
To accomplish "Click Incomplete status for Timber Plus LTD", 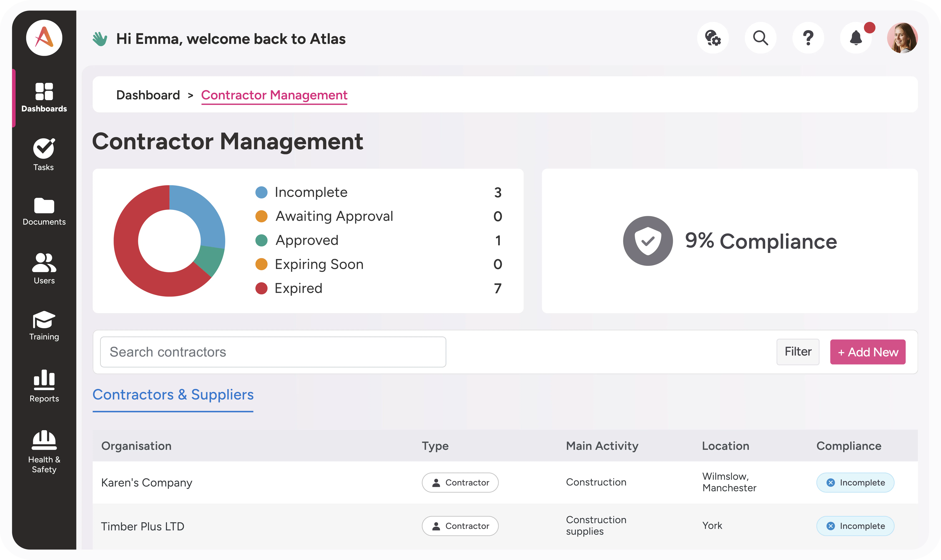I will pos(855,526).
